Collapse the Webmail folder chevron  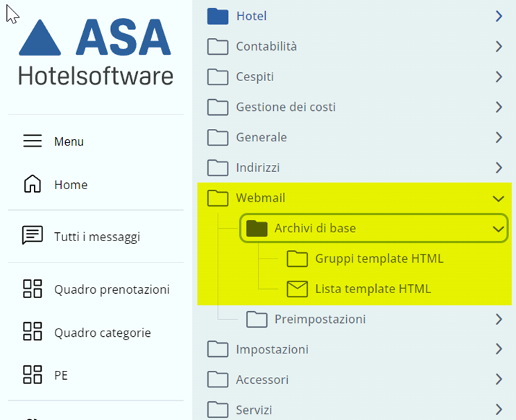[498, 198]
